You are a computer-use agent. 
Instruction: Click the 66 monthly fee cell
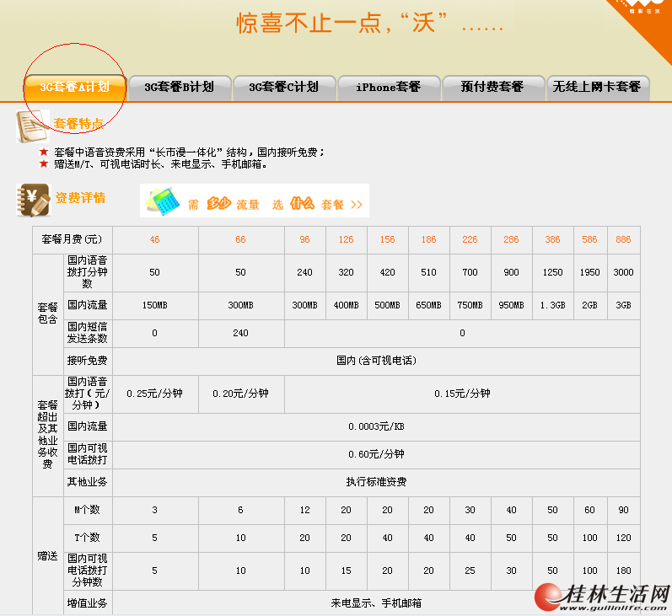(x=241, y=240)
